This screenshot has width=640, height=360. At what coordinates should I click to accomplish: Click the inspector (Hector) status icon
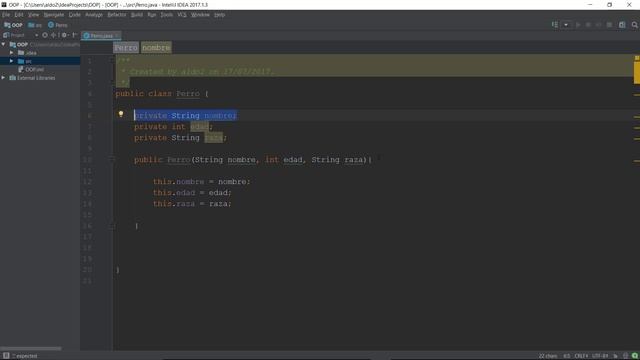[625, 356]
